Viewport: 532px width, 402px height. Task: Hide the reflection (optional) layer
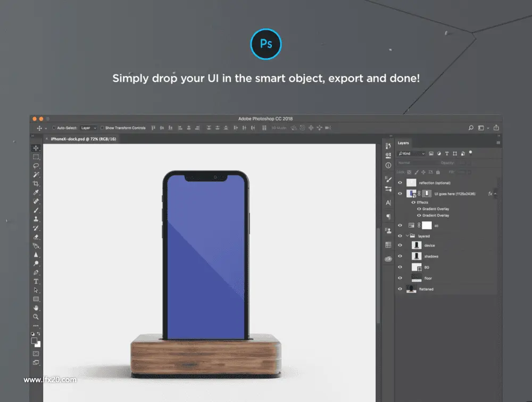[x=400, y=183]
